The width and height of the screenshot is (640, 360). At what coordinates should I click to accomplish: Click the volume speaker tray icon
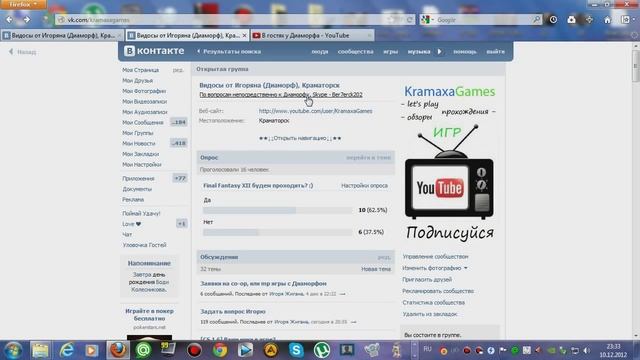pyautogui.click(x=587, y=350)
